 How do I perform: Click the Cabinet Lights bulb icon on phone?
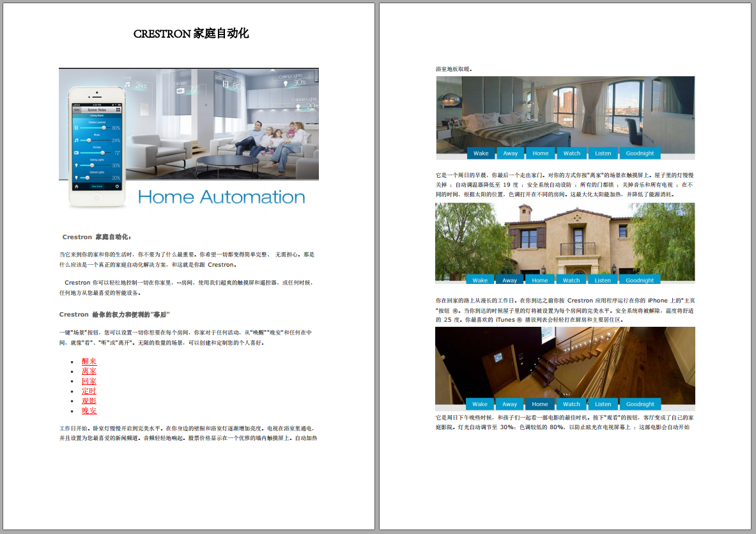pos(77,177)
